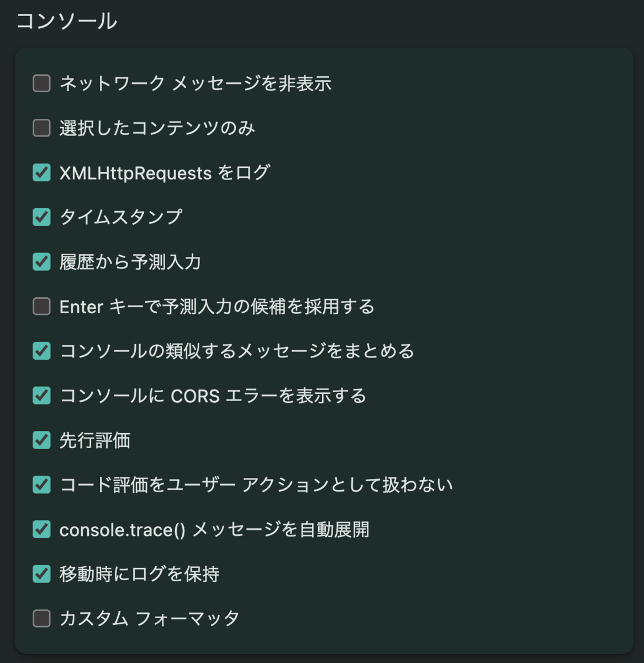
Task: Enable カスタム フォーマッタ checkbox
Action: pos(41,618)
